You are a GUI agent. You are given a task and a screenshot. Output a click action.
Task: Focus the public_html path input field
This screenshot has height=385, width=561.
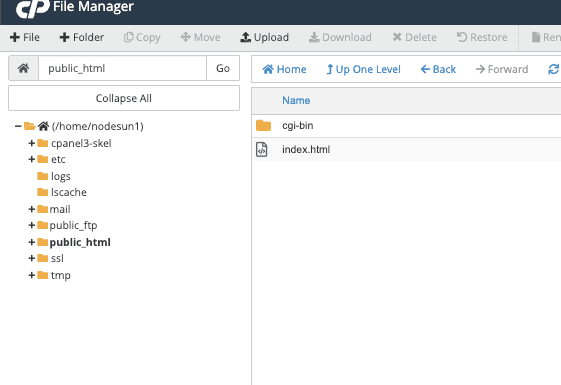click(x=122, y=68)
